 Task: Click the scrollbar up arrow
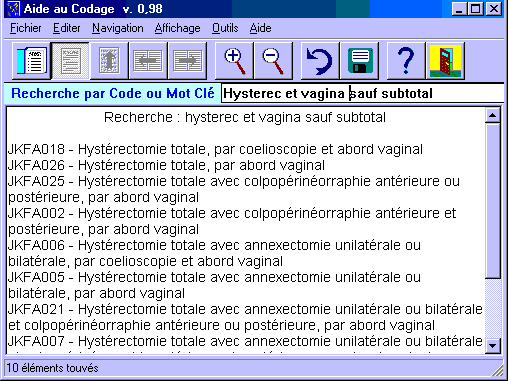tap(493, 115)
